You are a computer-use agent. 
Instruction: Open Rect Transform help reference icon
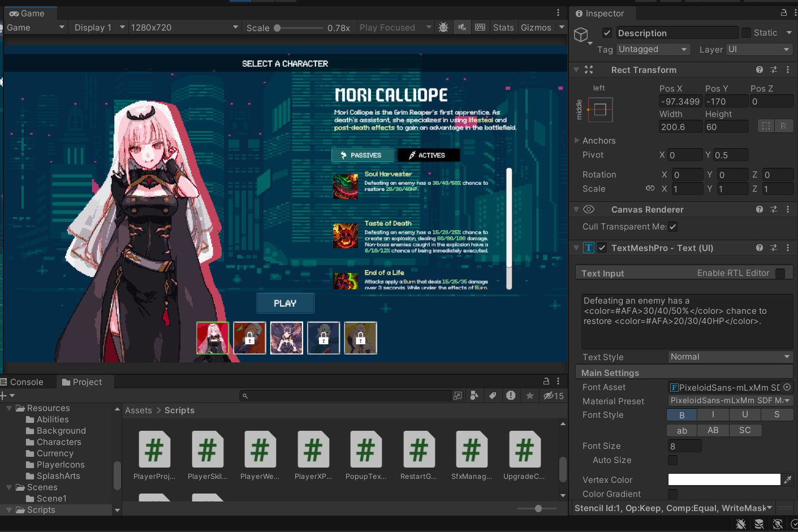760,70
